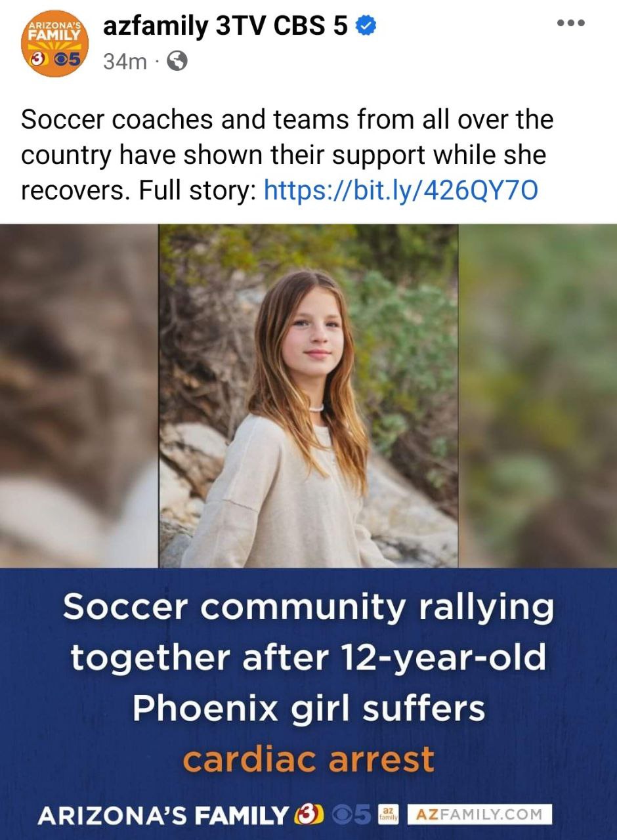Viewport: 617px width, 840px height.
Task: Click the blurred right side of image
Action: point(538,396)
